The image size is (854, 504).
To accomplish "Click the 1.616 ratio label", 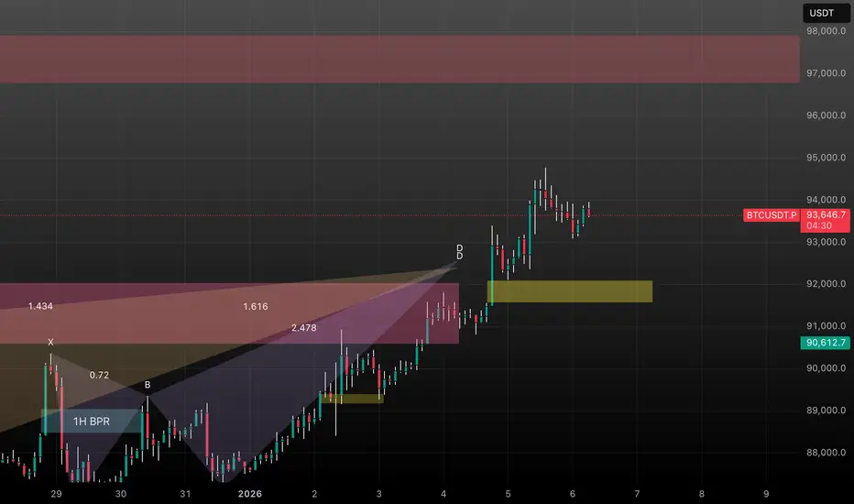I will pyautogui.click(x=255, y=306).
